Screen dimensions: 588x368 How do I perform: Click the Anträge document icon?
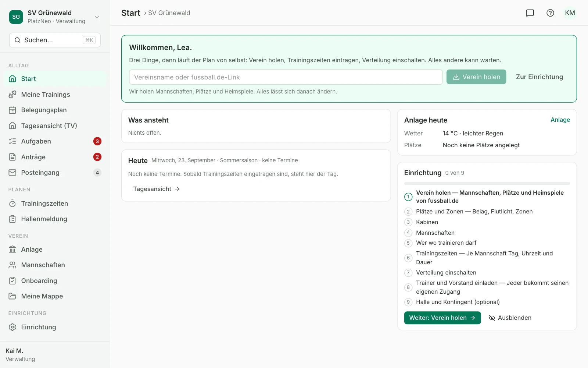[12, 157]
